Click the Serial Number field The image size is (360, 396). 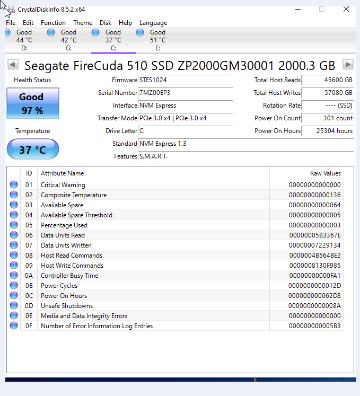click(186, 93)
